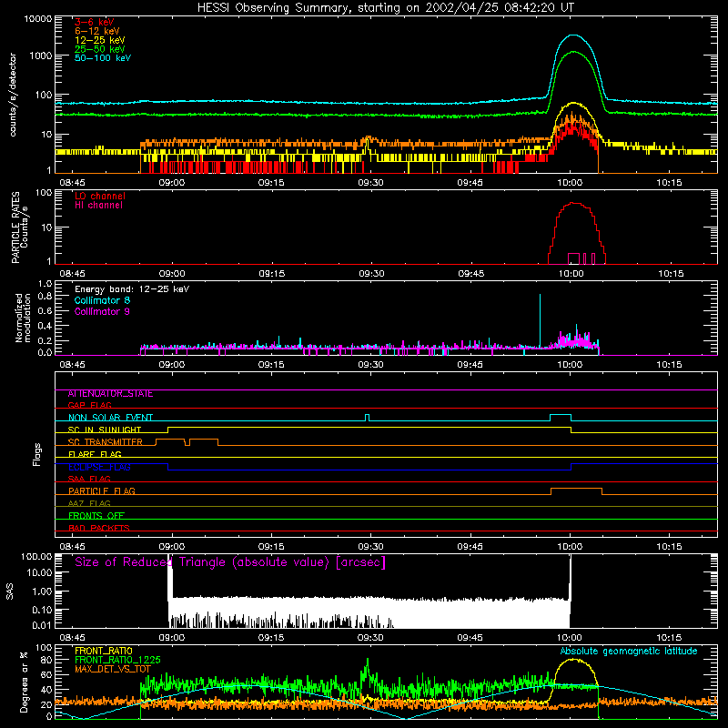Click the ATTENUATOR_STATE flag label
This screenshot has width=728, height=728.
click(x=110, y=394)
